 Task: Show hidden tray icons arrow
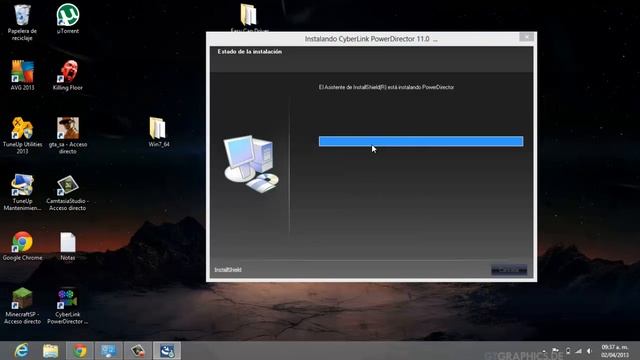click(x=544, y=351)
